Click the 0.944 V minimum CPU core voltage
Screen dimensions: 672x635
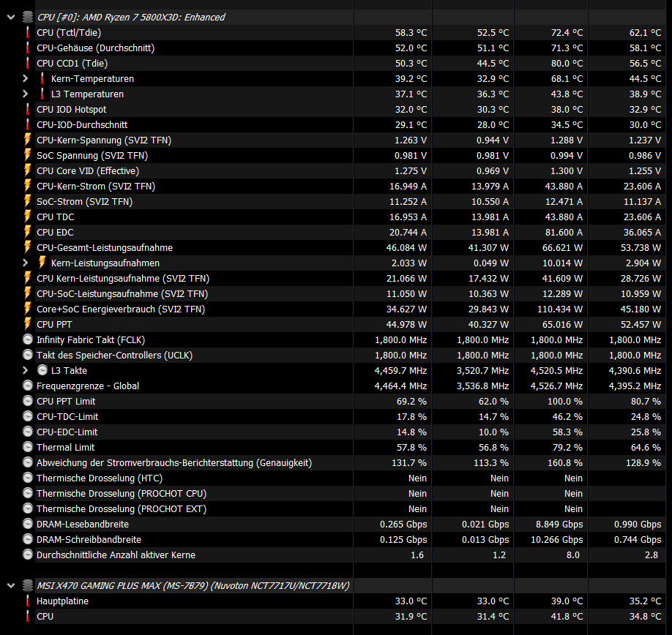(x=493, y=140)
